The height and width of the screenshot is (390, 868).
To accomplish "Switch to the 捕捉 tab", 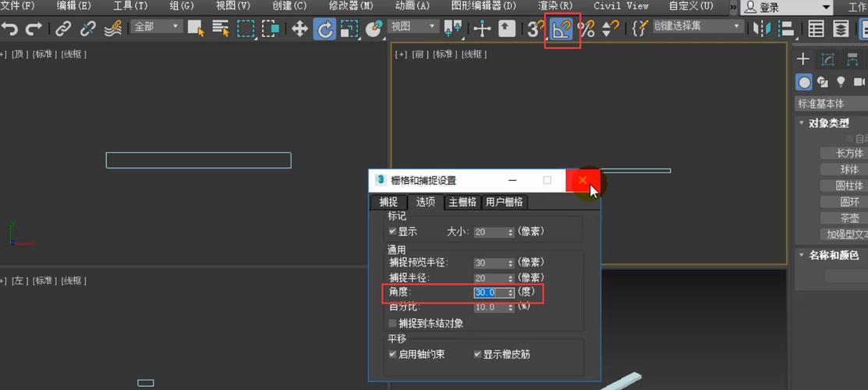I will click(x=388, y=202).
